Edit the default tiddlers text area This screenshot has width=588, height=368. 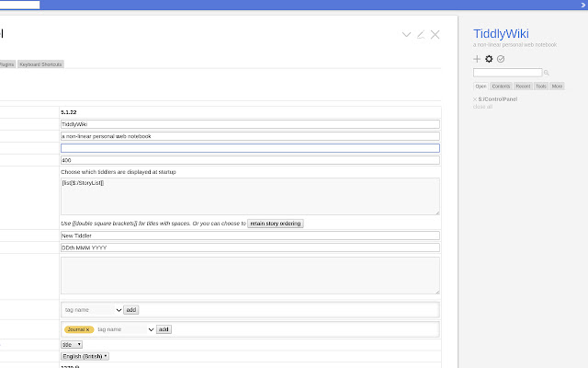(250, 196)
